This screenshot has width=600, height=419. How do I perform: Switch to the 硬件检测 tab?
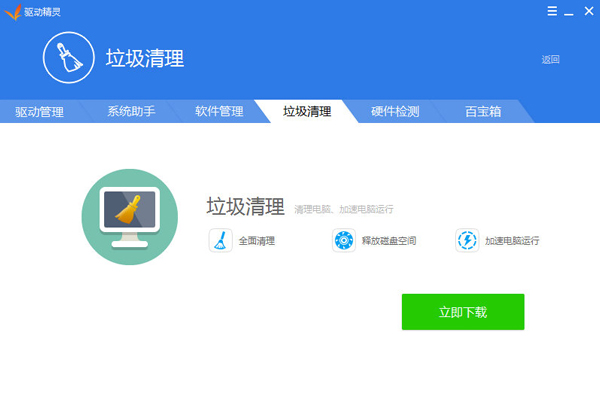(395, 112)
